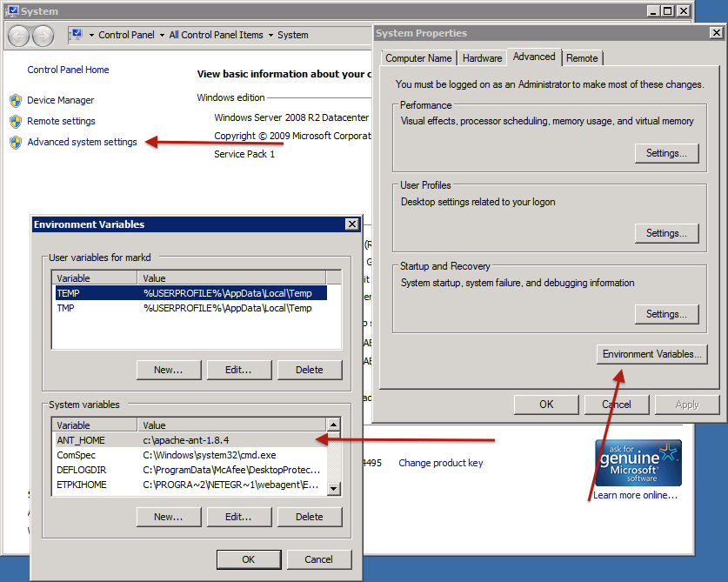Click the Forward navigation arrow button
Image resolution: width=728 pixels, height=582 pixels.
(x=43, y=36)
